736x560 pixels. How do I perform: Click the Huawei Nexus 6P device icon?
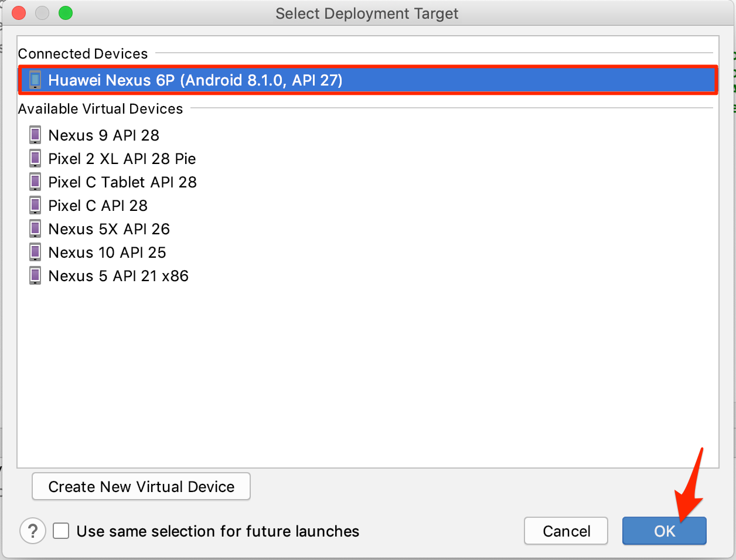click(x=35, y=80)
